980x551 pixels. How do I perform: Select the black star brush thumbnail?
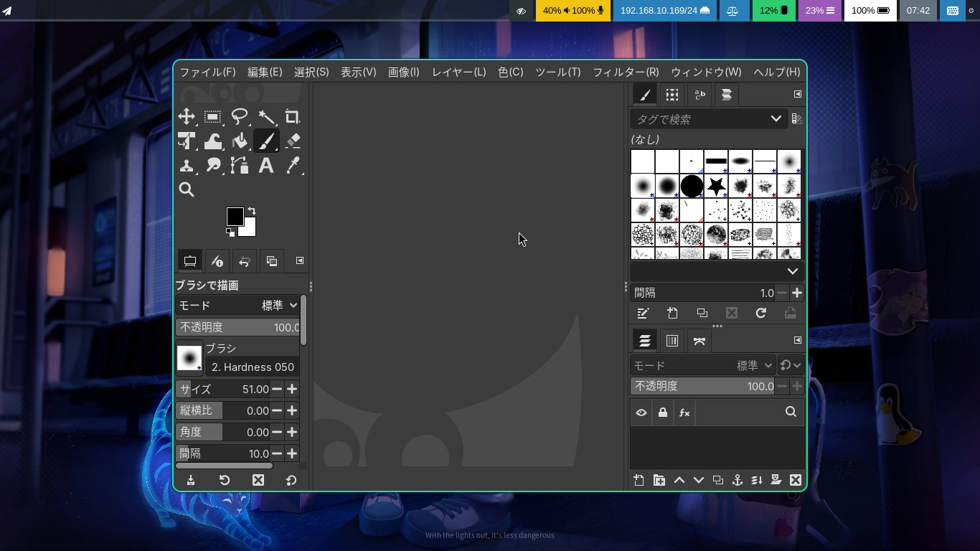click(x=716, y=187)
